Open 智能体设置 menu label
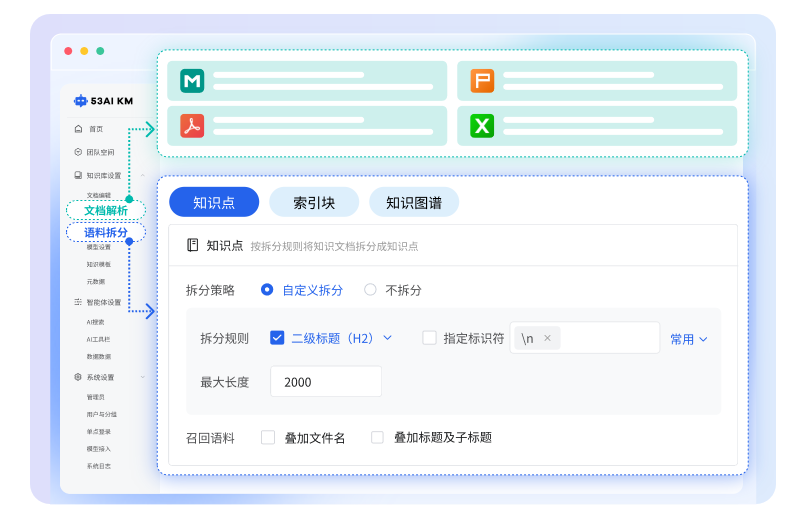Screen dimensions: 805x520 click(104, 302)
